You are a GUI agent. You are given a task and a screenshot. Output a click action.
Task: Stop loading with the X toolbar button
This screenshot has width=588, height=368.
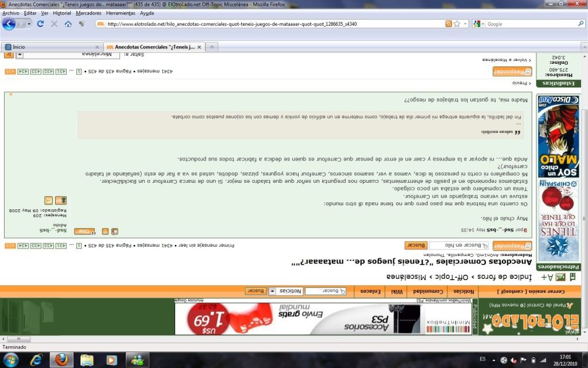point(54,24)
